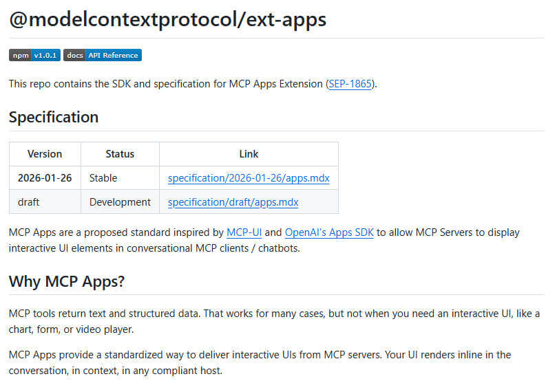Open the docs API Reference badge
546x392 pixels.
point(103,55)
